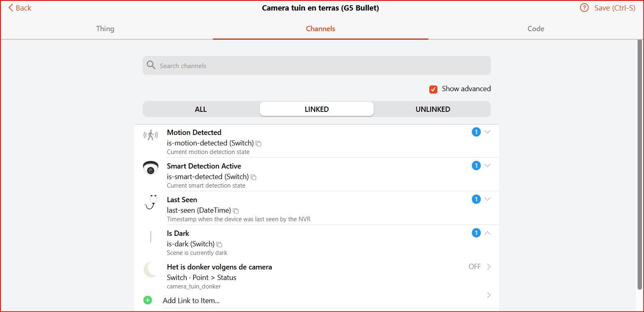The height and width of the screenshot is (312, 644).
Task: Expand the Smart Detection Active channel
Action: 488,166
